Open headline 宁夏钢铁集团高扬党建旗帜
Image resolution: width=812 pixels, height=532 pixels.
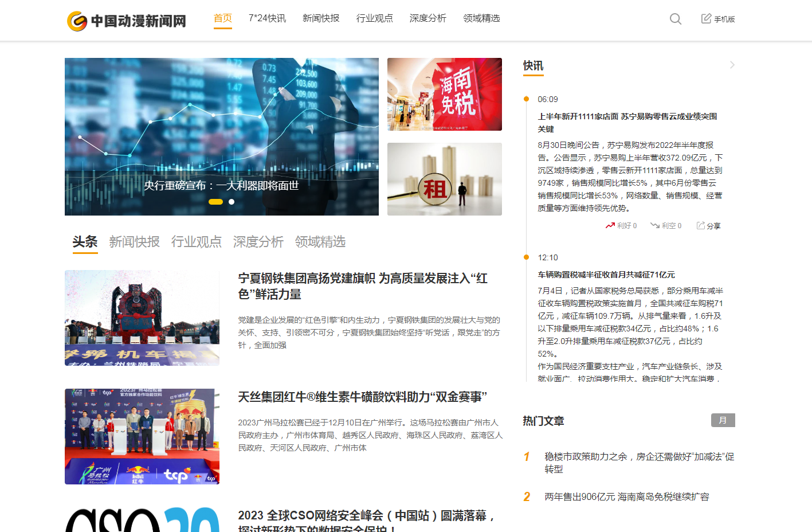[363, 286]
